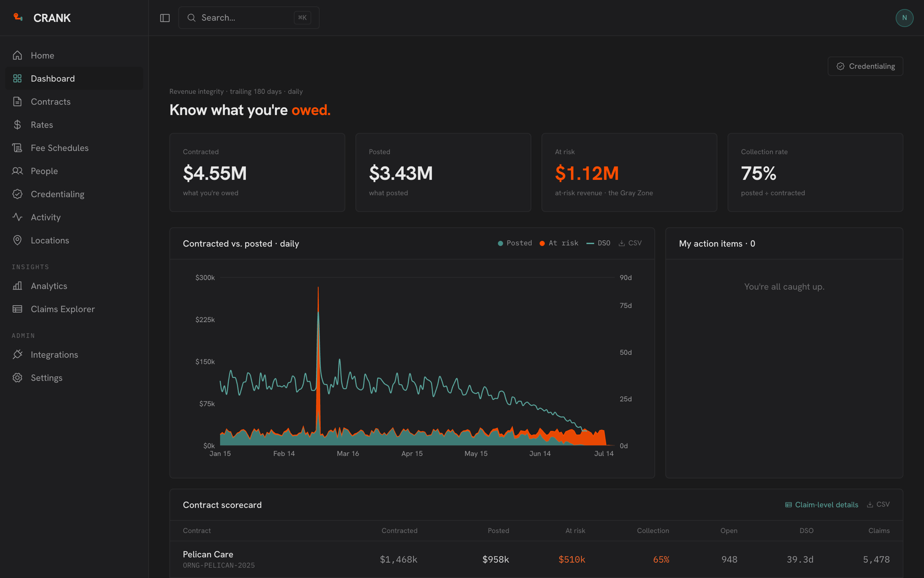Open the Home menu item
The height and width of the screenshot is (578, 924).
(x=74, y=55)
